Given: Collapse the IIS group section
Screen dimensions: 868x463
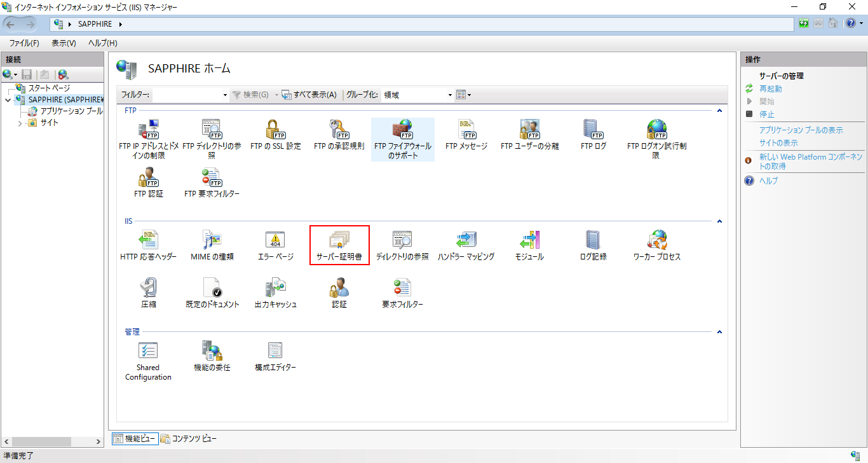Looking at the screenshot, I should point(719,221).
